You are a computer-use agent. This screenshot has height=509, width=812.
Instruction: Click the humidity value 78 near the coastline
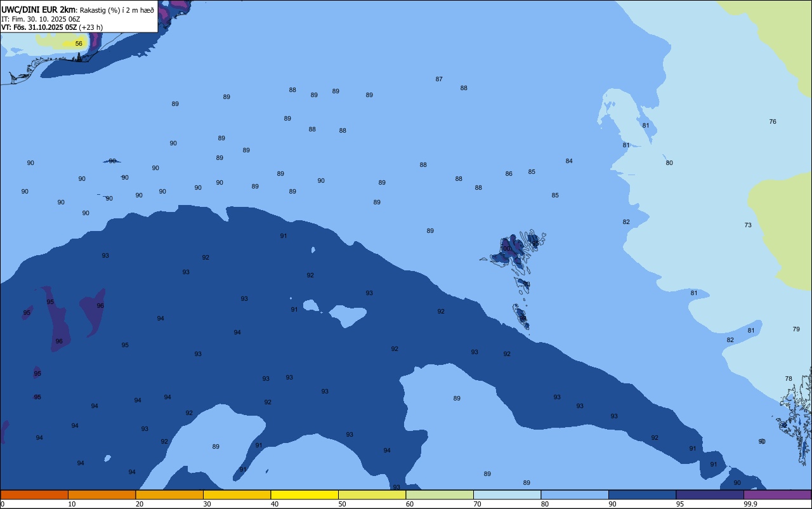click(x=789, y=379)
